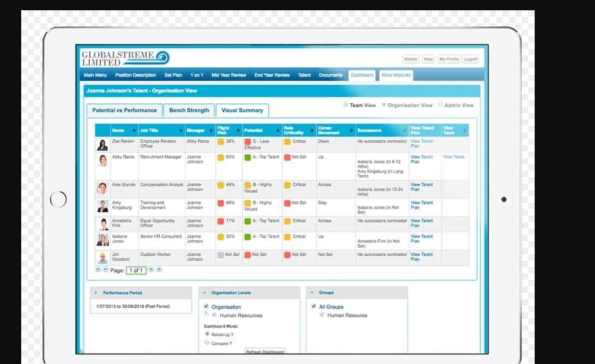Expand the Performance Period panel
Image resolution: width=595 pixels, height=364 pixels.
(x=96, y=293)
